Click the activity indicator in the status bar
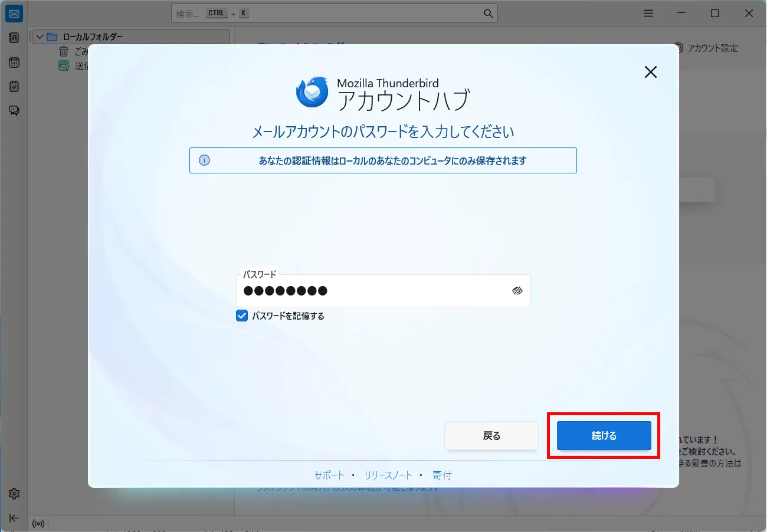767x532 pixels. tap(38, 524)
